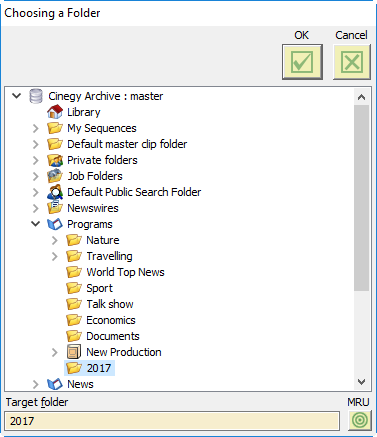Select the My Sequences label
The image size is (377, 437).
pyautogui.click(x=102, y=128)
